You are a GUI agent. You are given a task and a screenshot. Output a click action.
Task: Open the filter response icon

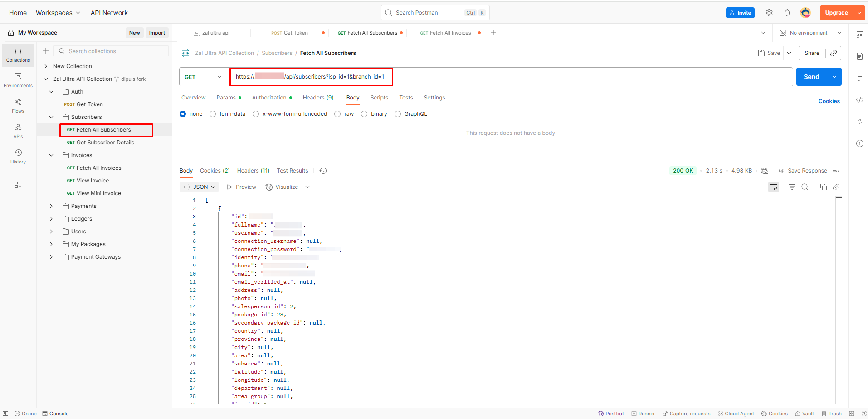[792, 187]
